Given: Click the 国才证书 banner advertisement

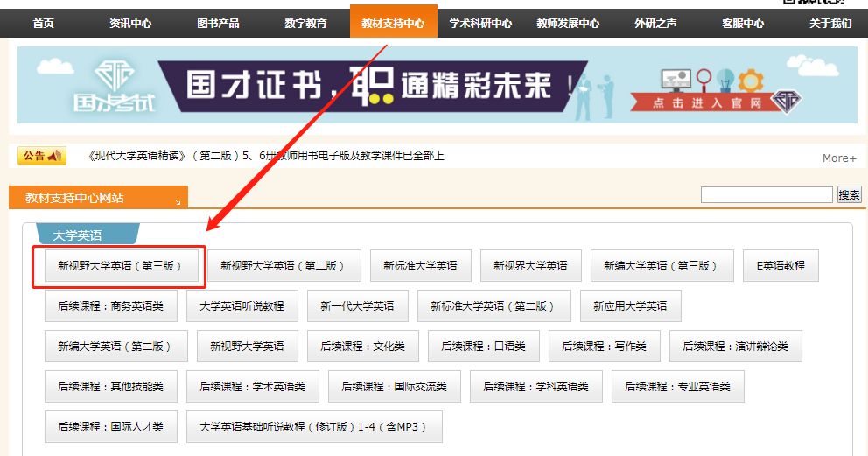Looking at the screenshot, I should coord(437,85).
